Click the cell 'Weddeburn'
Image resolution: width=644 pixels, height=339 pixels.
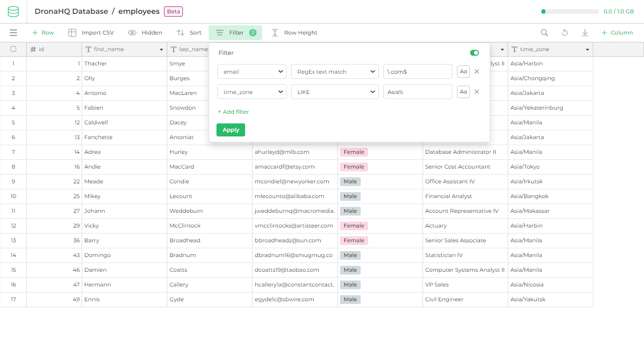click(210, 211)
